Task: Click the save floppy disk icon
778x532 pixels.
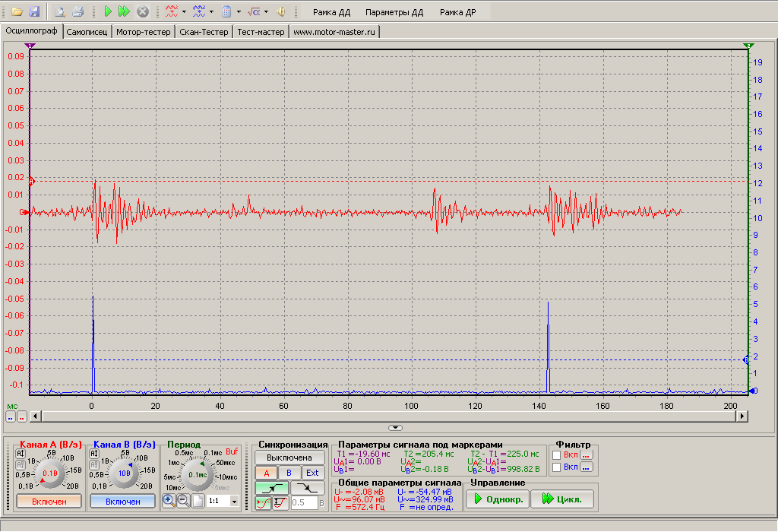Action: [33, 12]
